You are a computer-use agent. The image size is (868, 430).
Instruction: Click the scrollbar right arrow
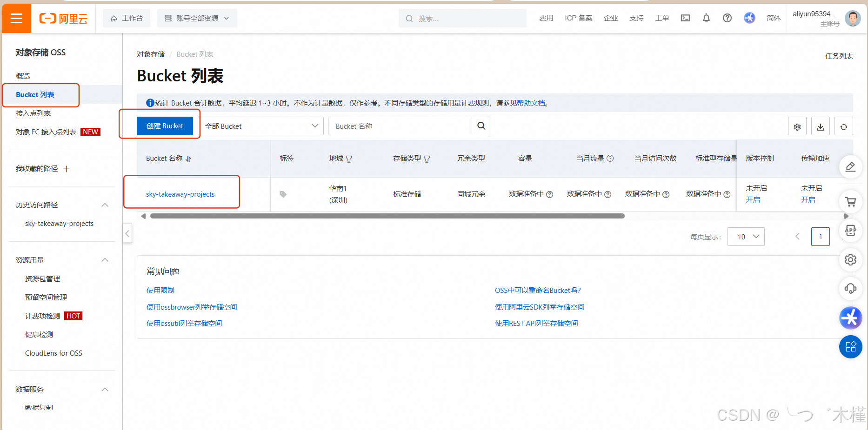[846, 216]
